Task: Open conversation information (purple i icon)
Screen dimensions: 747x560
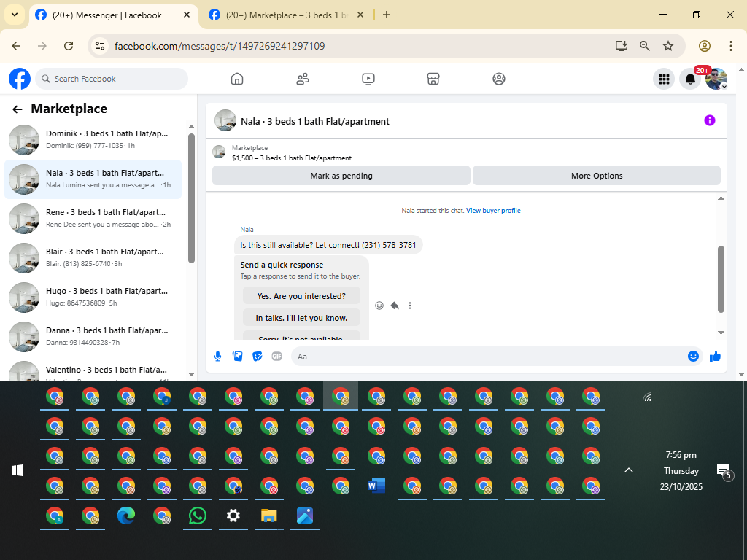Action: tap(709, 120)
